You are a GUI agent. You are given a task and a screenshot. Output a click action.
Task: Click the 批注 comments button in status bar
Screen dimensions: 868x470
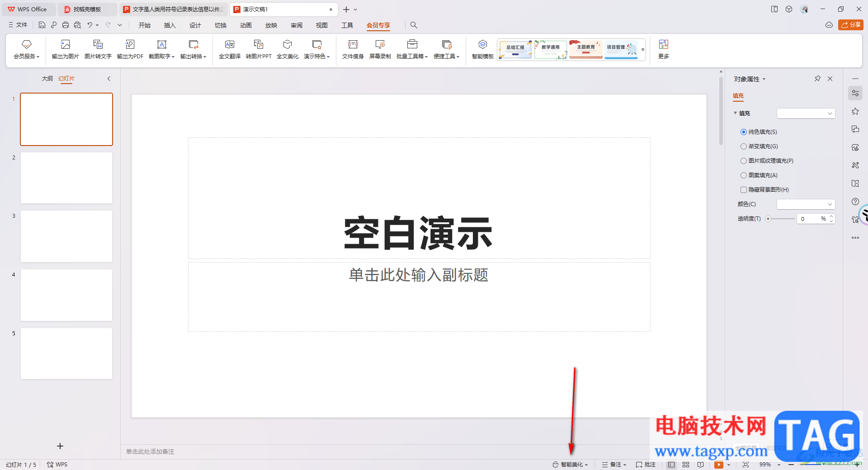(x=646, y=465)
